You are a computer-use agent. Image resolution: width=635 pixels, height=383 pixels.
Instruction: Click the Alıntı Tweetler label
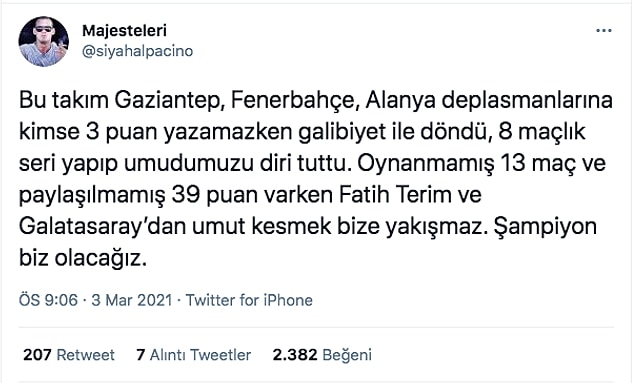pos(200,355)
